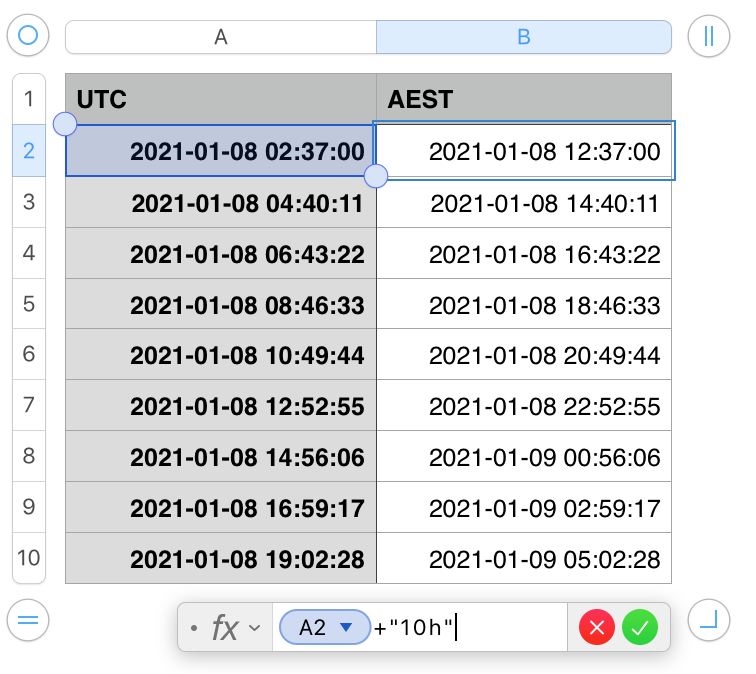Open the fx function menu
Viewport: 756px width, 674px height.
(233, 628)
